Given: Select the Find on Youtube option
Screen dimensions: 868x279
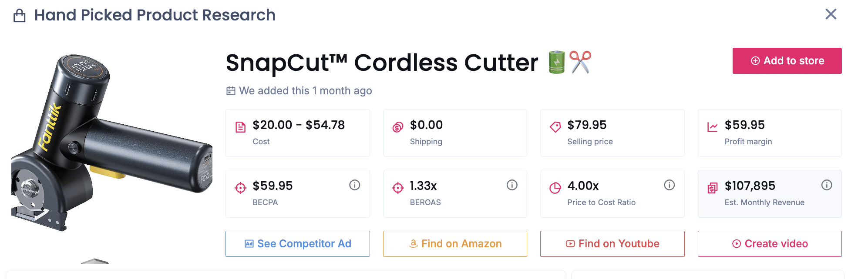Looking at the screenshot, I should click(x=612, y=244).
